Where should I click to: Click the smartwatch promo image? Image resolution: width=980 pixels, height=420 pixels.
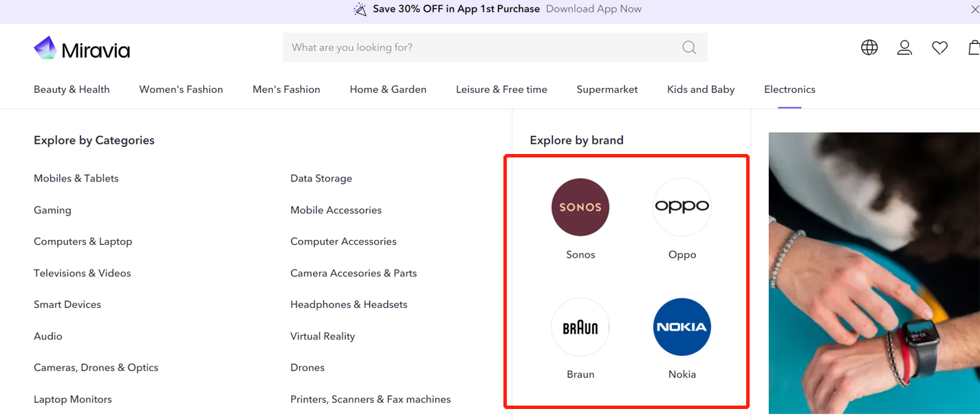873,275
